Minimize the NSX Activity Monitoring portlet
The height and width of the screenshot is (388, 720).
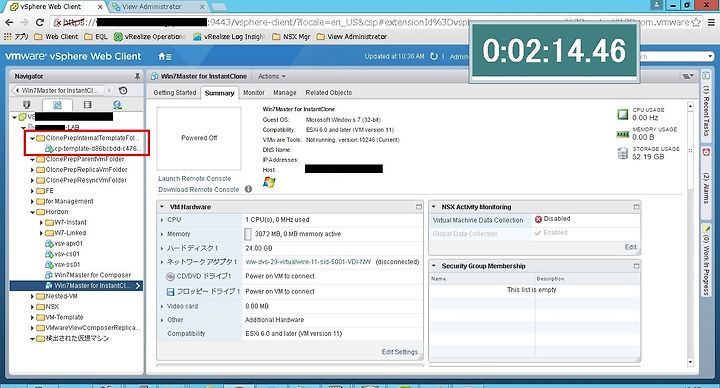(636, 207)
